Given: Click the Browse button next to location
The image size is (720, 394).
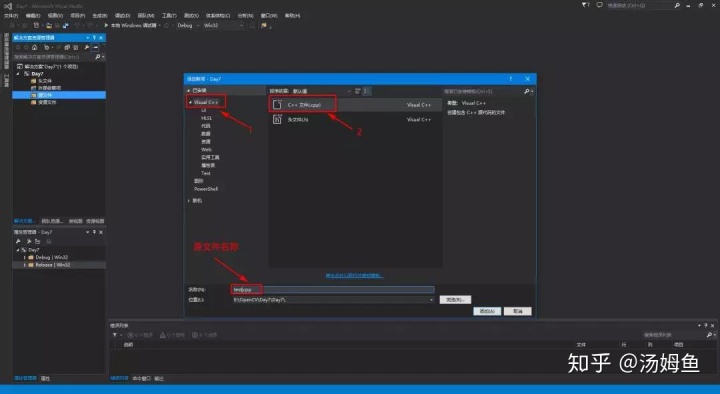Looking at the screenshot, I should click(456, 300).
